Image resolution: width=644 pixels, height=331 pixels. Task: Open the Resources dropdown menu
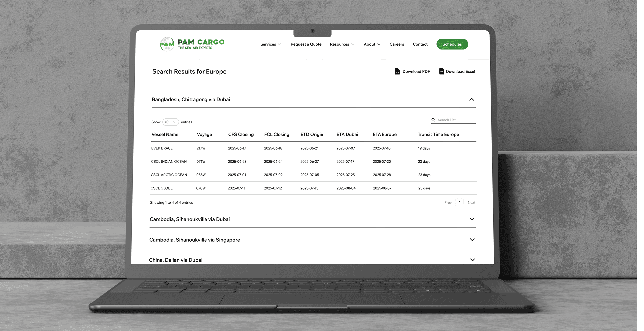[342, 44]
